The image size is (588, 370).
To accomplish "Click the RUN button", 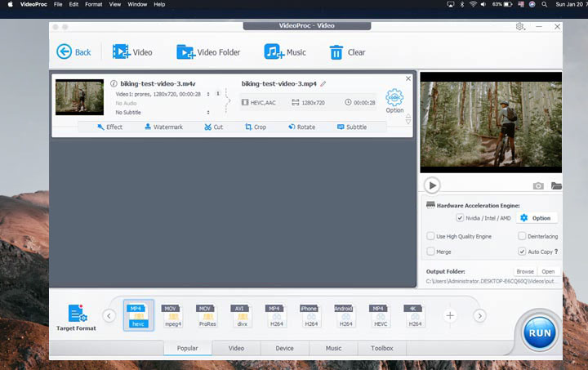I will click(539, 332).
